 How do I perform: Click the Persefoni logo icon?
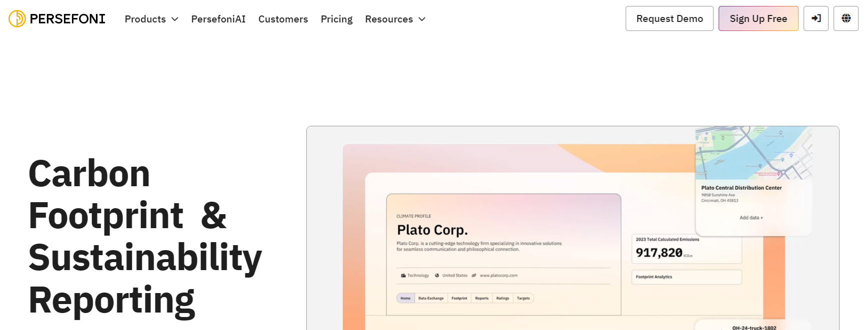tap(17, 19)
